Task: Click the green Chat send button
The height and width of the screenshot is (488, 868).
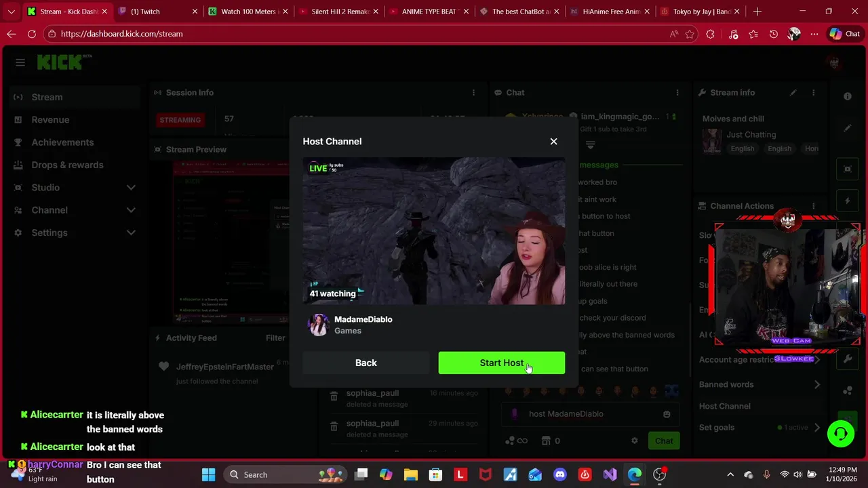Action: coord(664,441)
